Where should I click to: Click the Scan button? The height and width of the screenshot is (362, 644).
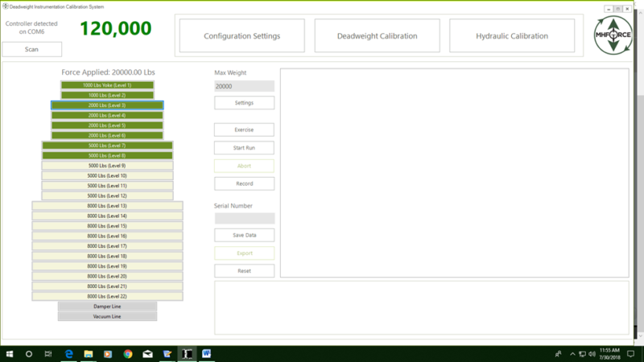pyautogui.click(x=31, y=49)
